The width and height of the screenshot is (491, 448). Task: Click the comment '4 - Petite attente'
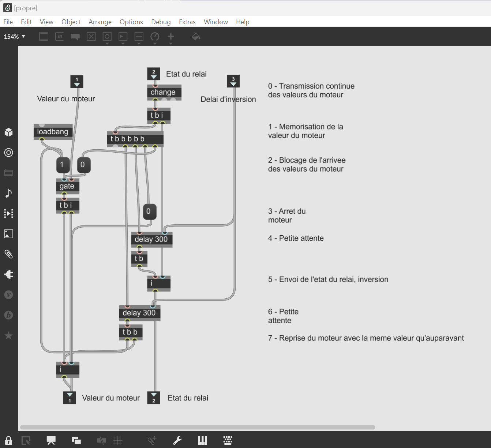coord(296,238)
